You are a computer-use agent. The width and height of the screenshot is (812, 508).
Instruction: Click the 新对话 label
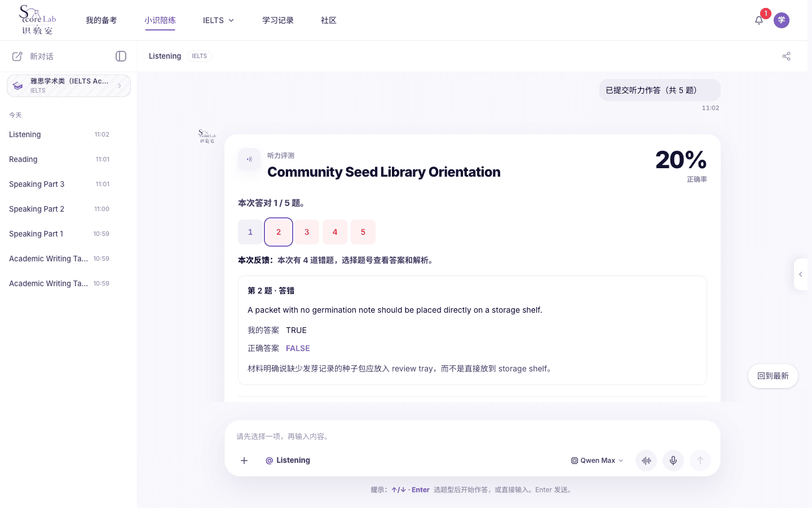pos(42,56)
